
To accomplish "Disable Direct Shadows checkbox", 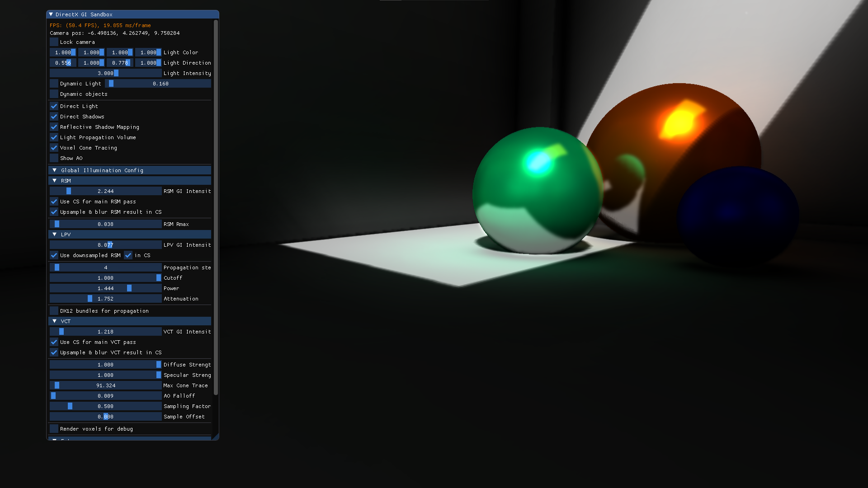I will click(x=54, y=117).
